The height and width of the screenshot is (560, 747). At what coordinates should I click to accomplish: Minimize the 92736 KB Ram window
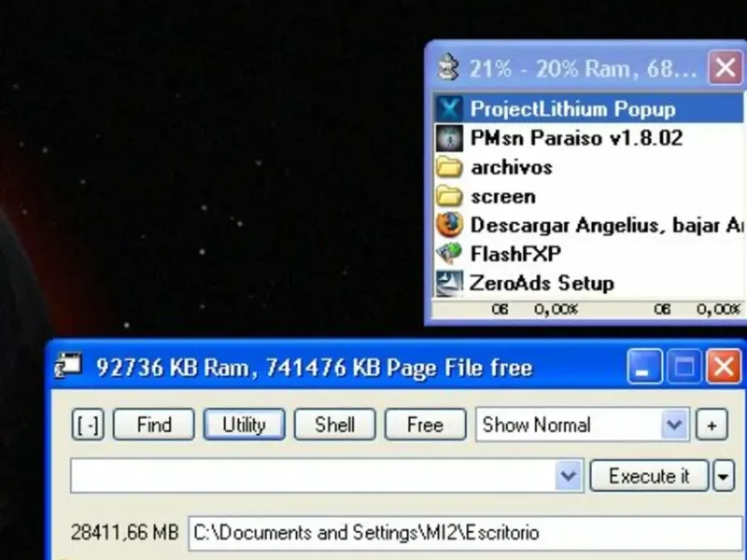tap(644, 366)
